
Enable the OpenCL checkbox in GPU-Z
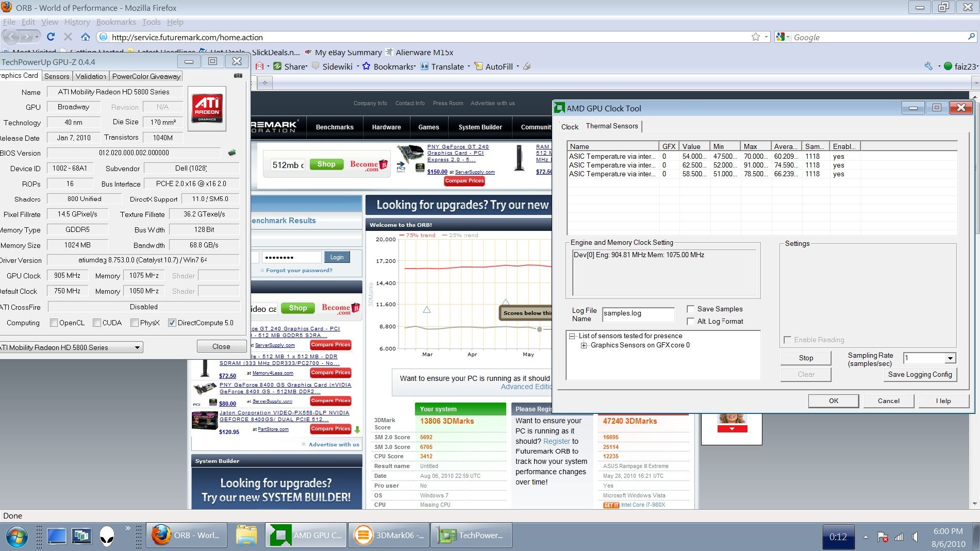click(54, 323)
